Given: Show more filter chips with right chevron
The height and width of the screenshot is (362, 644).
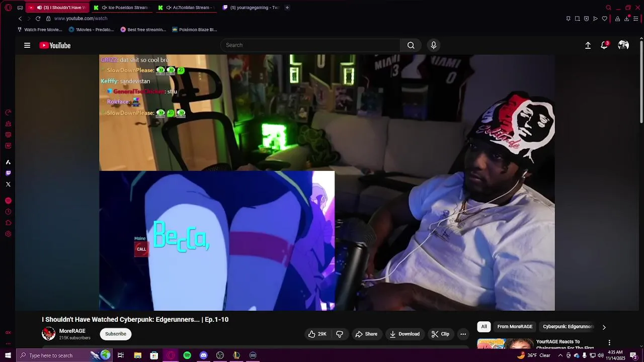Looking at the screenshot, I should (x=604, y=327).
